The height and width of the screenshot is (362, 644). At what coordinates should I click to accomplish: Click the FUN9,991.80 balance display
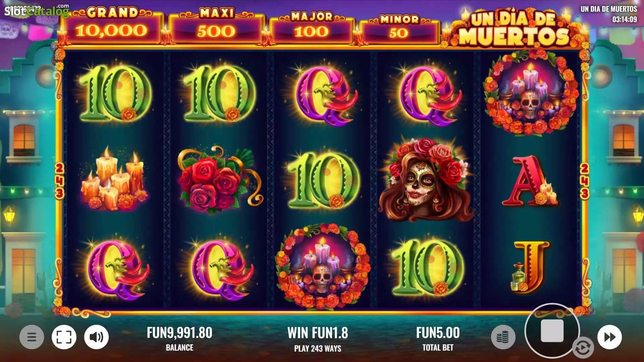point(179,333)
